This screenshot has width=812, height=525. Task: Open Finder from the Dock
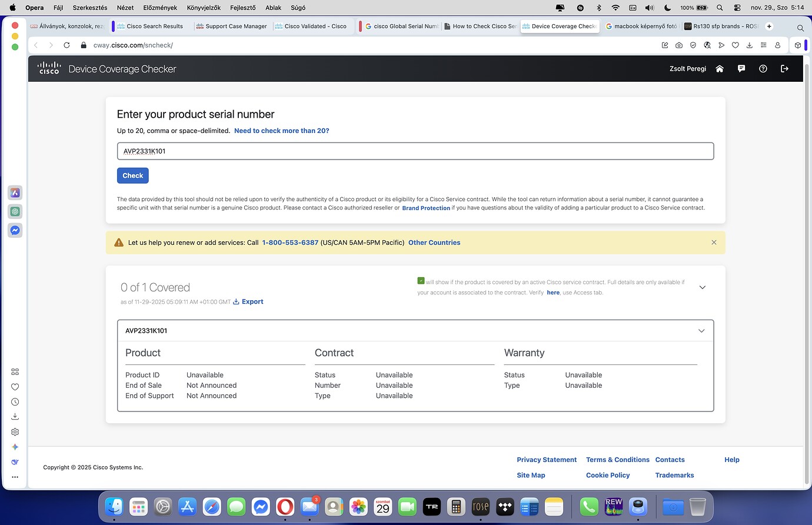114,506
